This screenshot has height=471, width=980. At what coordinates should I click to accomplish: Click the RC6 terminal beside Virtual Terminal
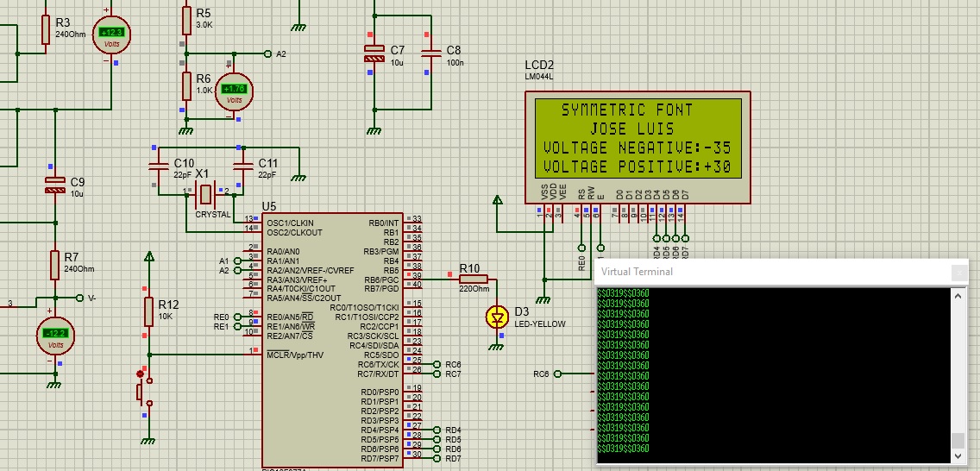558,374
